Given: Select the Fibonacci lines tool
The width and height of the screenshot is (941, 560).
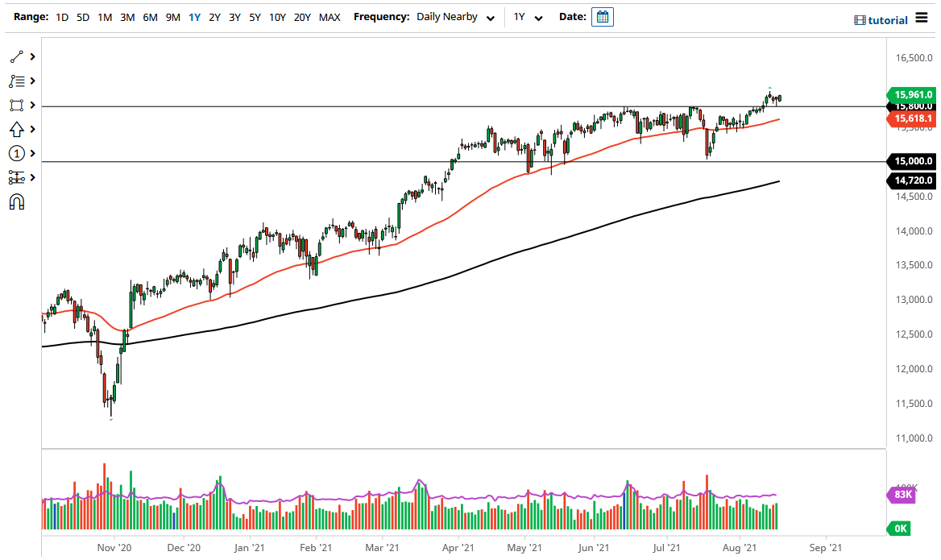Looking at the screenshot, I should tap(15, 81).
